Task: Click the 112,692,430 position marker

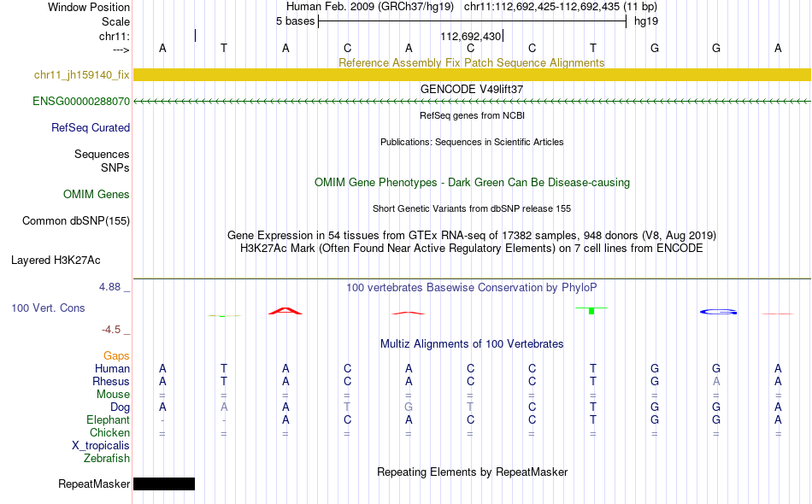Action: pos(471,36)
